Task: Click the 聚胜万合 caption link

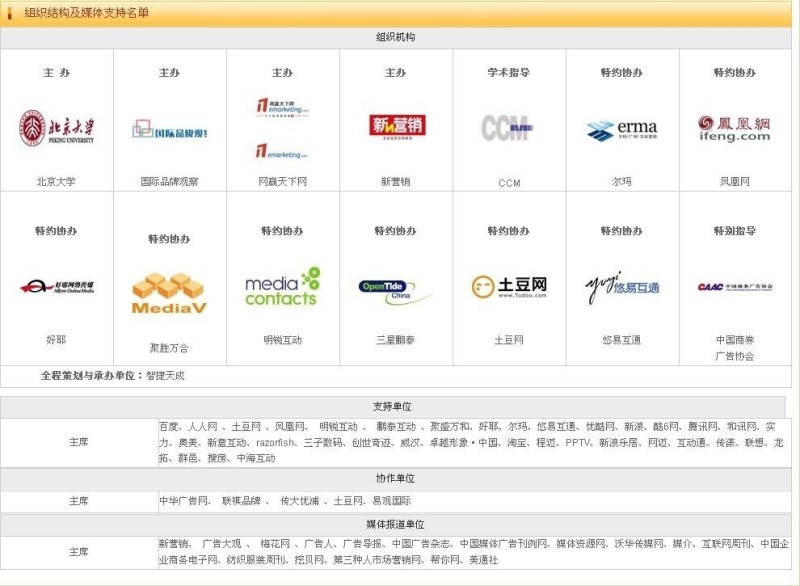Action: coord(169,348)
